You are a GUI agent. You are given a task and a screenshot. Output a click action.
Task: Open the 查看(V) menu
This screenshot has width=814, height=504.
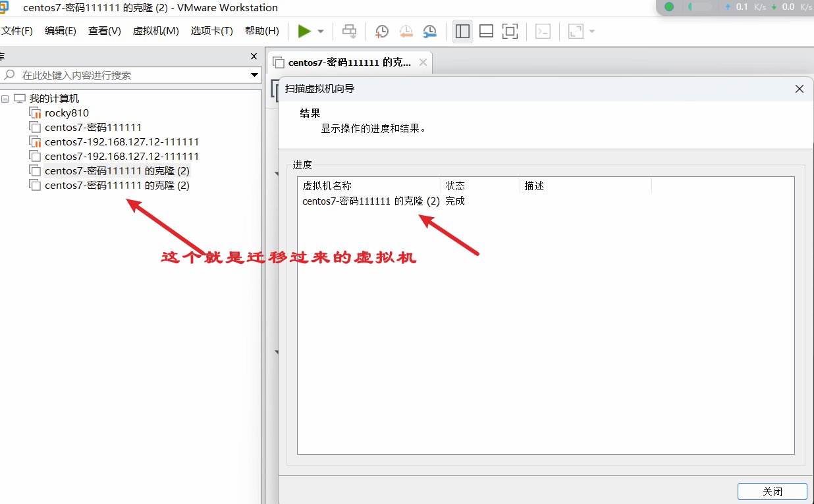point(105,31)
